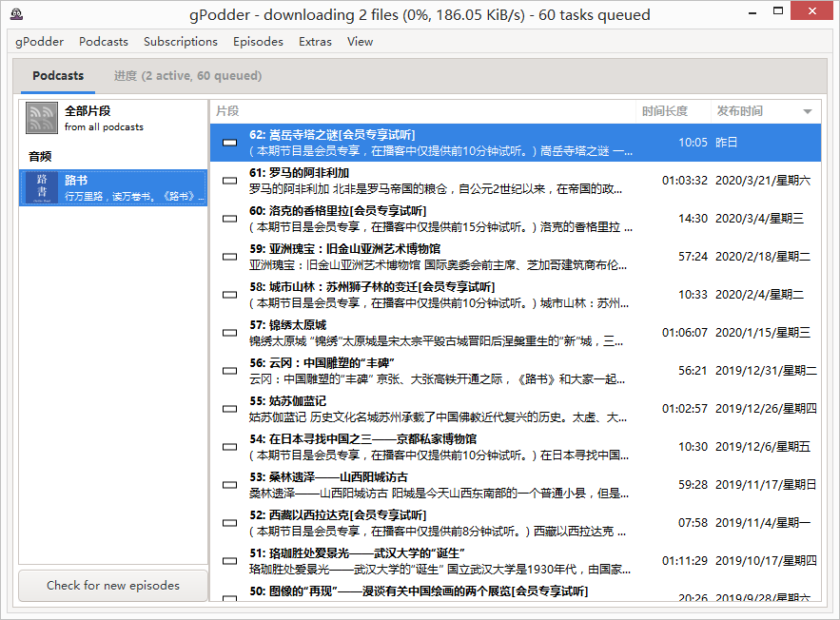
Task: Click the all-episodes feed icon in sidebar
Action: pyautogui.click(x=41, y=118)
